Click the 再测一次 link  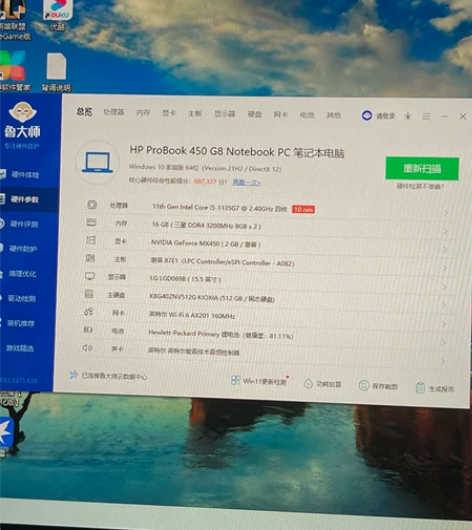[246, 183]
